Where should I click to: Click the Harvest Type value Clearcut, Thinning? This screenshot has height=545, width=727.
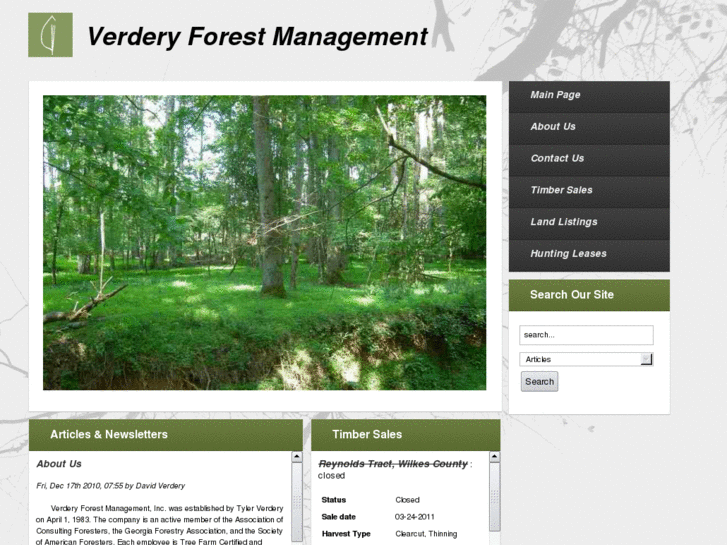(x=426, y=534)
